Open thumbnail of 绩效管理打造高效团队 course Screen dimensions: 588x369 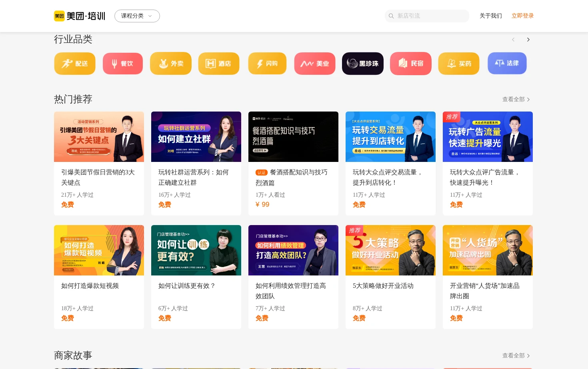click(293, 250)
